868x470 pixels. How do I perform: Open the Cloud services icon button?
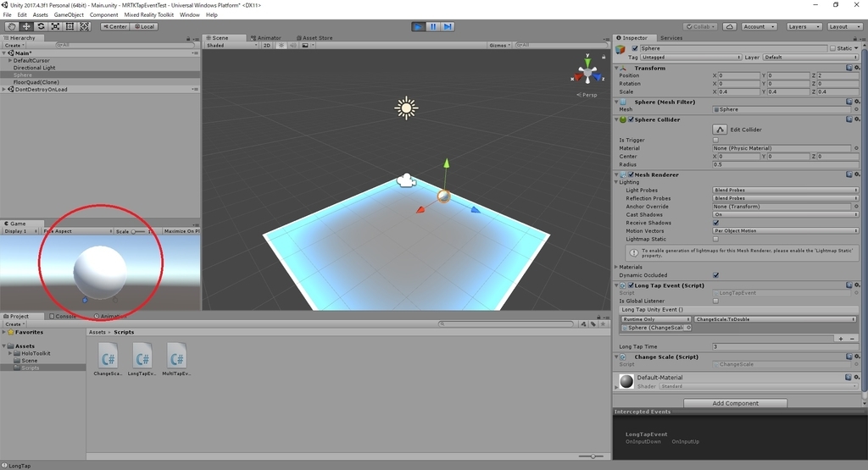coord(730,26)
